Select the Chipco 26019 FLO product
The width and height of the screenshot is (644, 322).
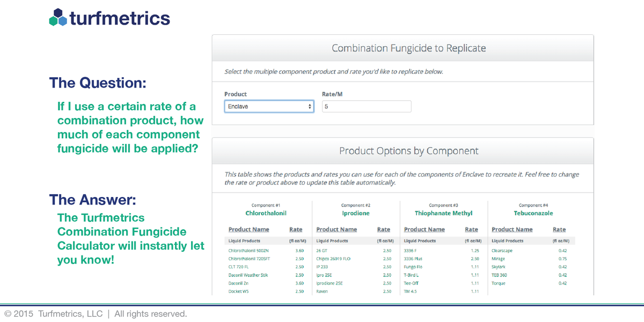tap(333, 259)
